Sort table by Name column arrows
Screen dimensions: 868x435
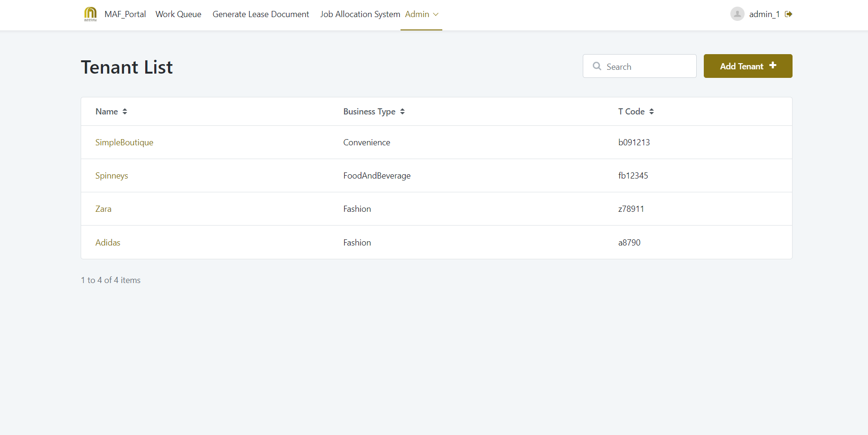point(125,112)
